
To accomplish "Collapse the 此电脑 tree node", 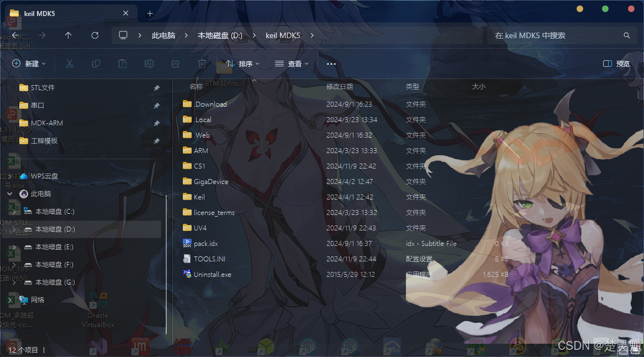I will (10, 193).
